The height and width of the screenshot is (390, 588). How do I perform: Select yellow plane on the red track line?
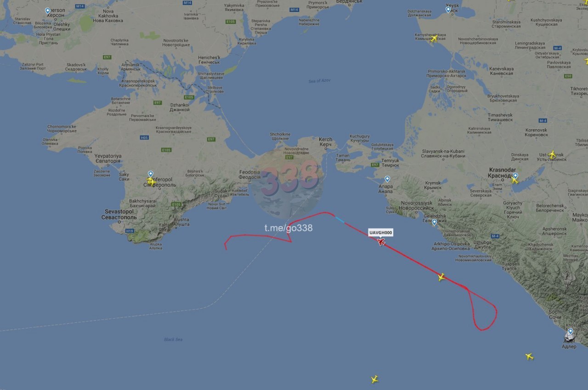[441, 277]
